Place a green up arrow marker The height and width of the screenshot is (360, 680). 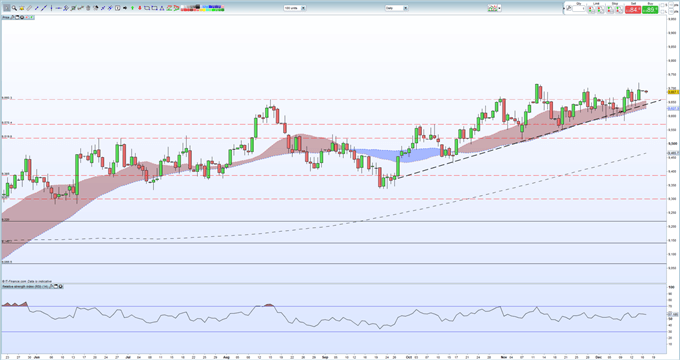[133, 8]
